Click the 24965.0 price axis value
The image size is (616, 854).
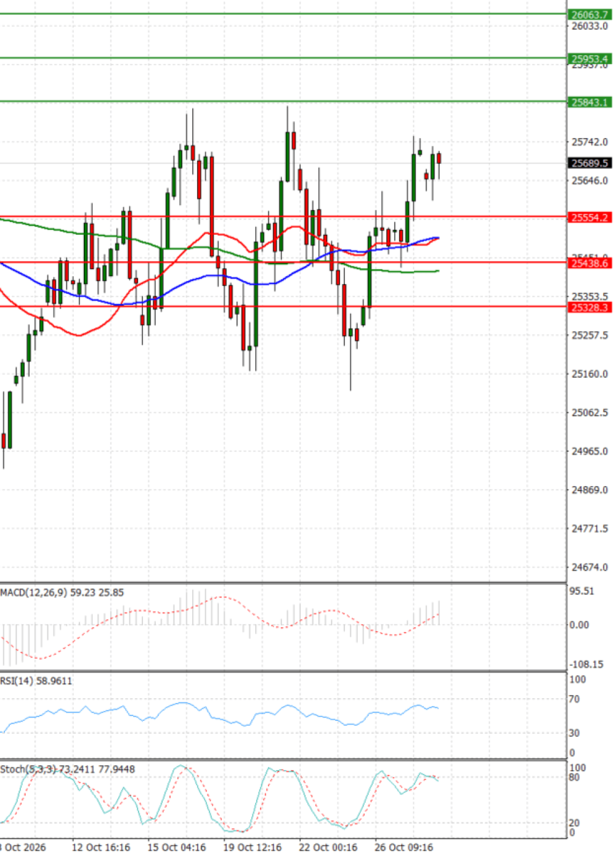point(590,451)
